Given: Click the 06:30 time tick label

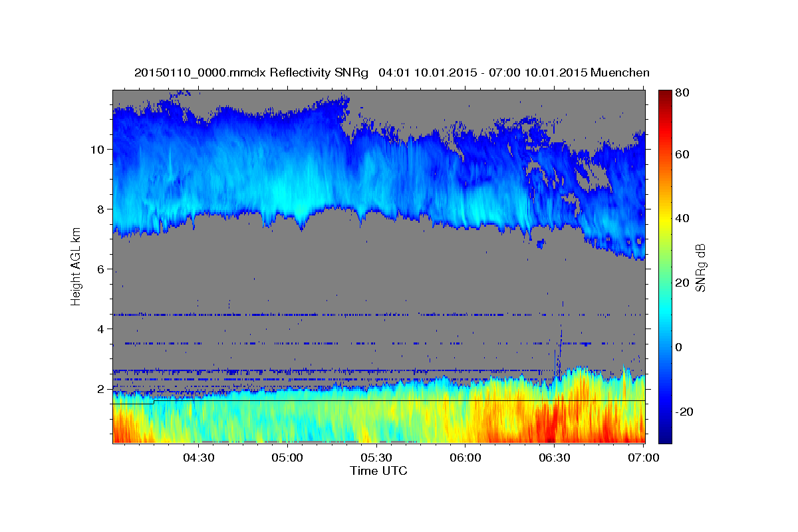Looking at the screenshot, I should pyautogui.click(x=555, y=458).
